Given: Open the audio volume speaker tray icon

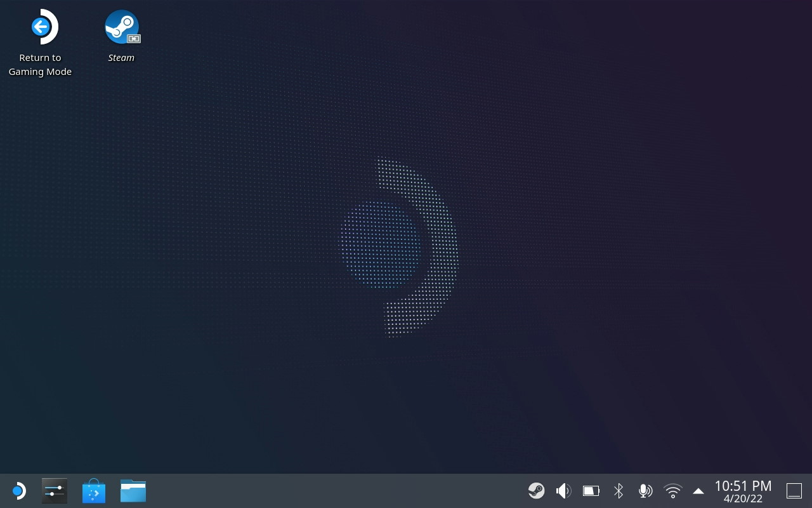Looking at the screenshot, I should (x=563, y=491).
